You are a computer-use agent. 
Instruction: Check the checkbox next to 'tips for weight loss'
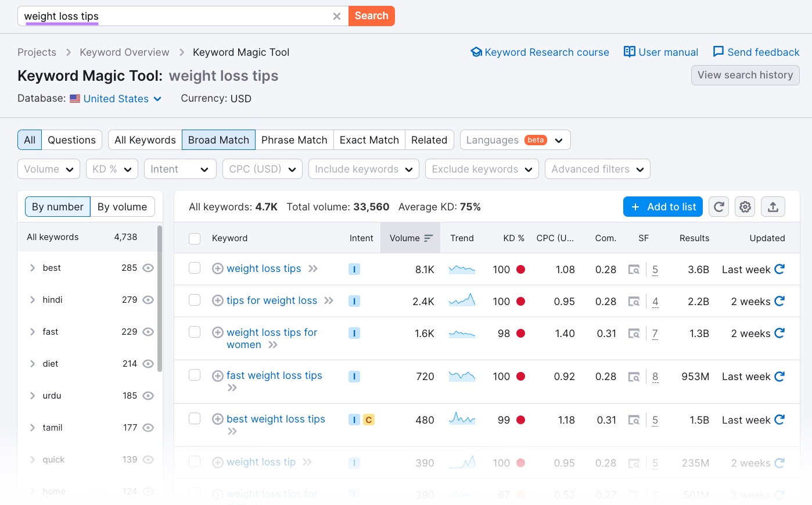(195, 301)
